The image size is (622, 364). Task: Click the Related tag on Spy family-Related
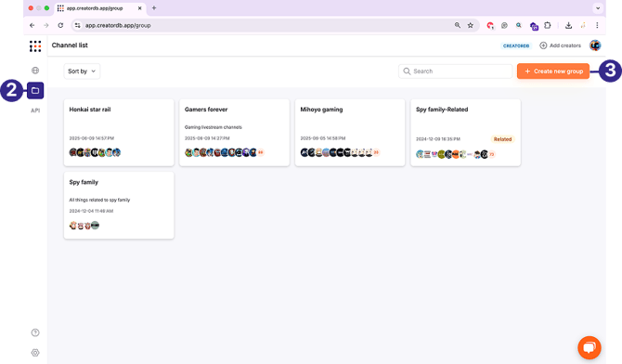tap(502, 139)
